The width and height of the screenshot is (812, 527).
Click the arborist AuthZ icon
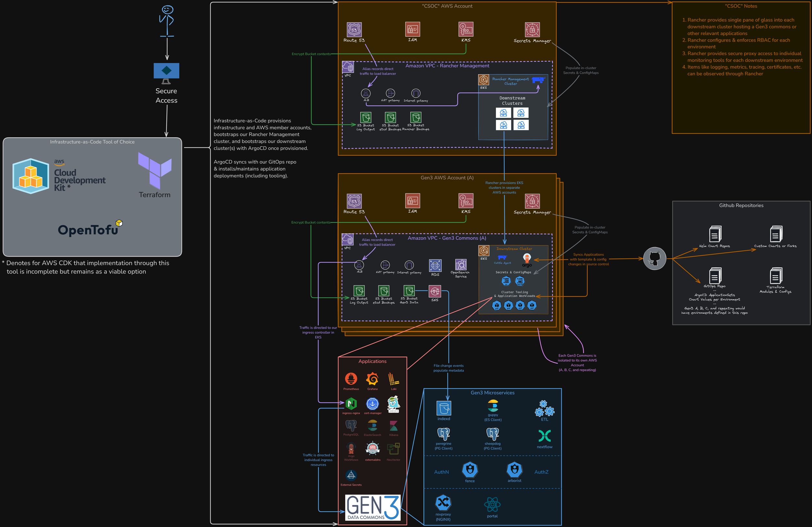(514, 470)
